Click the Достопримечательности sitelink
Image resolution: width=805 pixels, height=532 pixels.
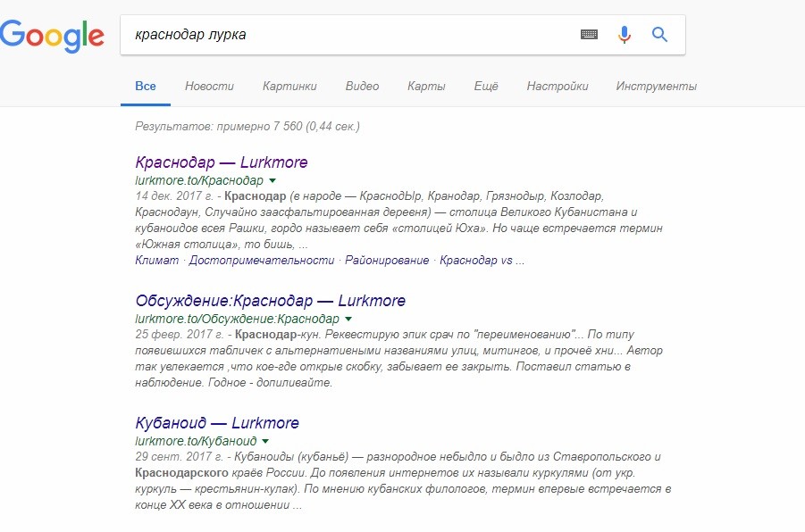pos(261,260)
